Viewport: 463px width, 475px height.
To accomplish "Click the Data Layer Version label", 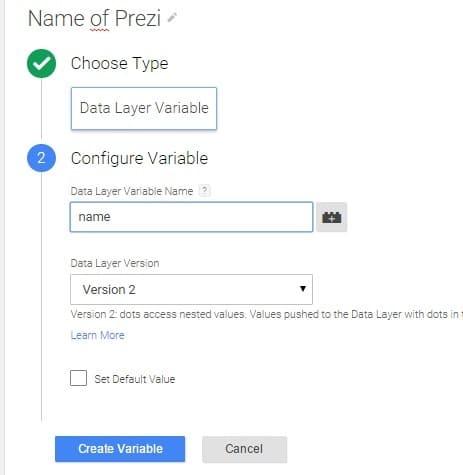I will (115, 263).
